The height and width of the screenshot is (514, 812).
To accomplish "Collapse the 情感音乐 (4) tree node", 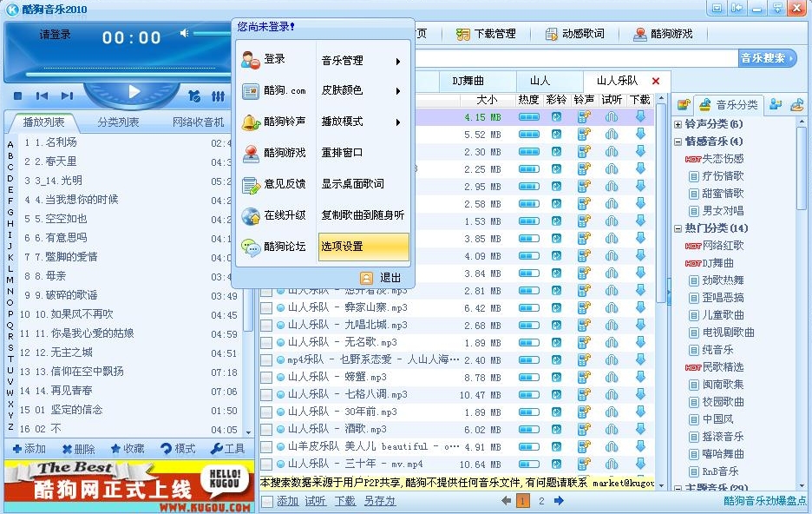I will pyautogui.click(x=678, y=142).
